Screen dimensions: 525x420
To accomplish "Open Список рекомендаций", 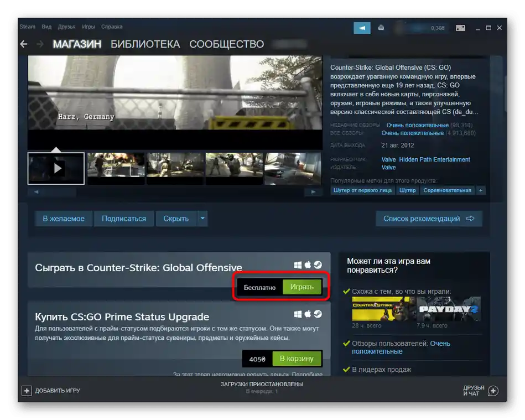I will coord(429,219).
